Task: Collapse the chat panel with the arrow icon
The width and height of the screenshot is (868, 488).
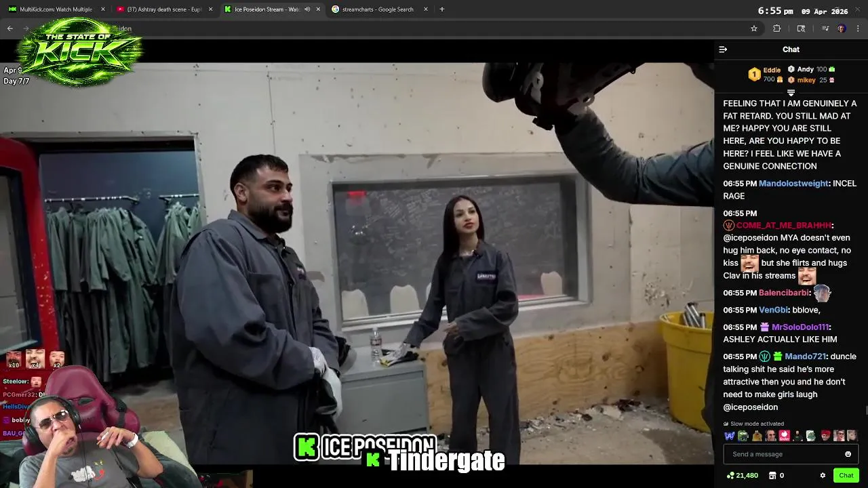Action: click(723, 49)
